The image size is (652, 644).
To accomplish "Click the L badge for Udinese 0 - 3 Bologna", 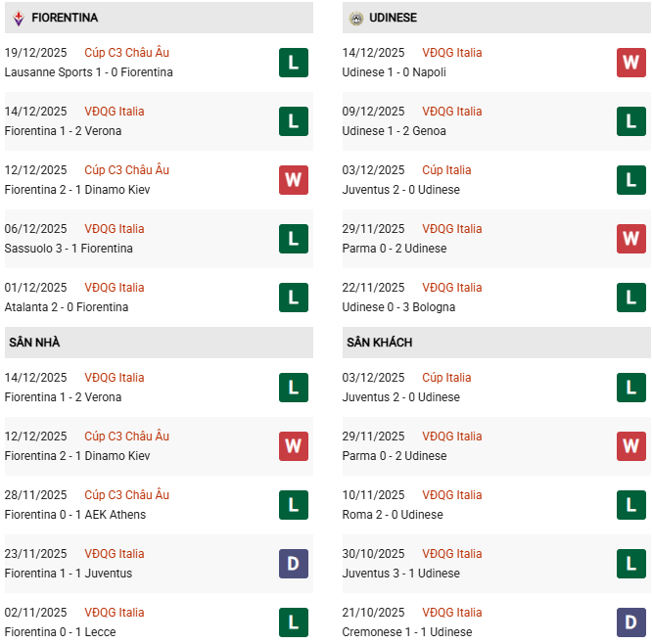I will click(631, 298).
